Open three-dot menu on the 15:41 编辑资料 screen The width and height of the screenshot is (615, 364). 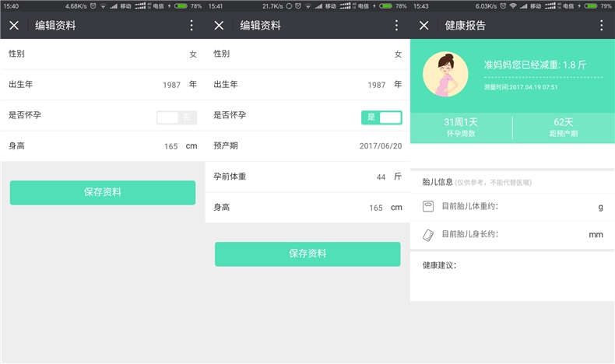pos(396,26)
